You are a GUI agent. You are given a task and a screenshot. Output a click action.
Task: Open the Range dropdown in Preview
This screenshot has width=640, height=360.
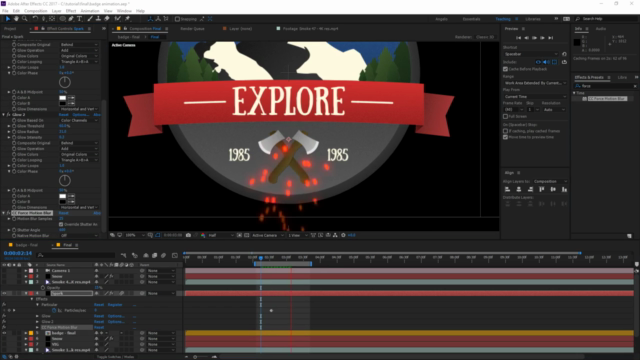click(535, 83)
